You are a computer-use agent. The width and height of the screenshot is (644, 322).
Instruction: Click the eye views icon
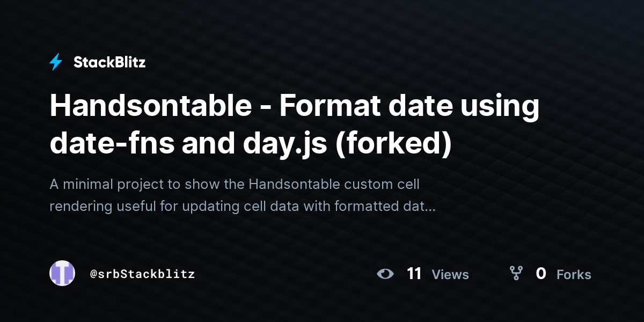tap(385, 274)
